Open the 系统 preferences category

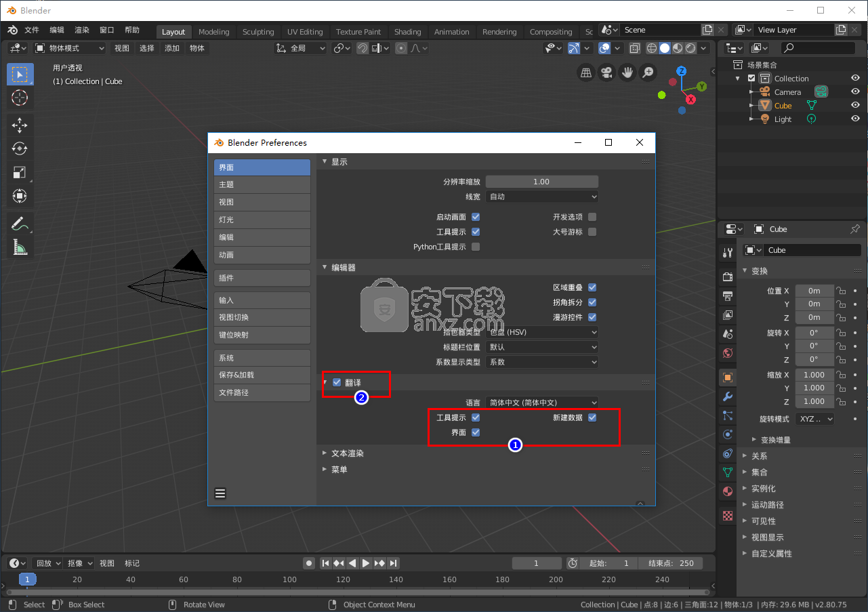pos(262,358)
